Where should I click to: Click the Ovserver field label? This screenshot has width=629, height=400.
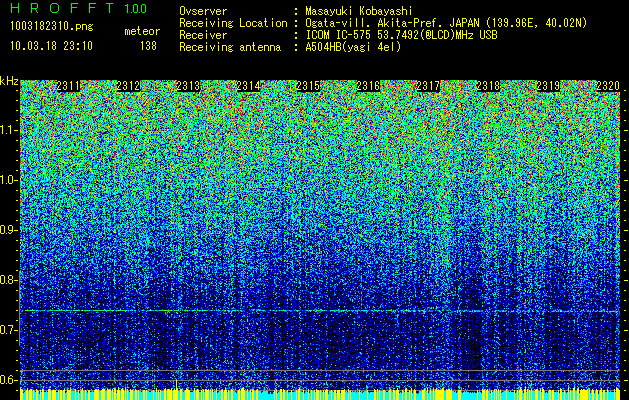pos(203,11)
